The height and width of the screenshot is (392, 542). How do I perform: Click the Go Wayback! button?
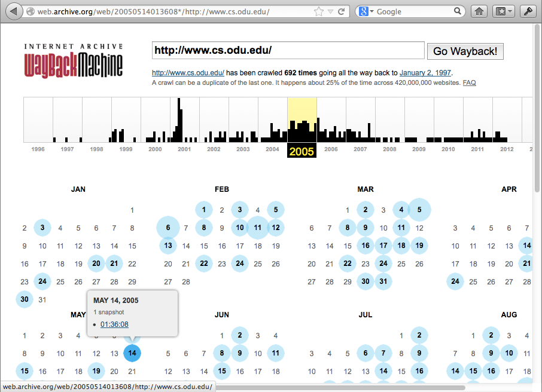tap(465, 51)
